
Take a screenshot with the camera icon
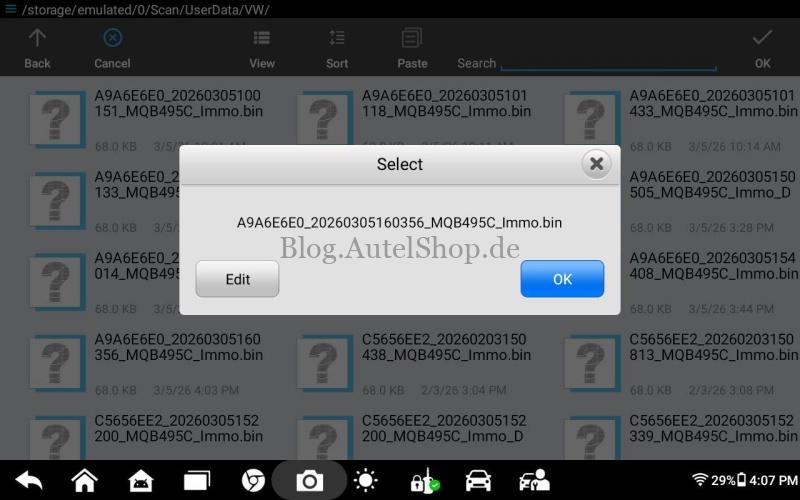pos(309,481)
